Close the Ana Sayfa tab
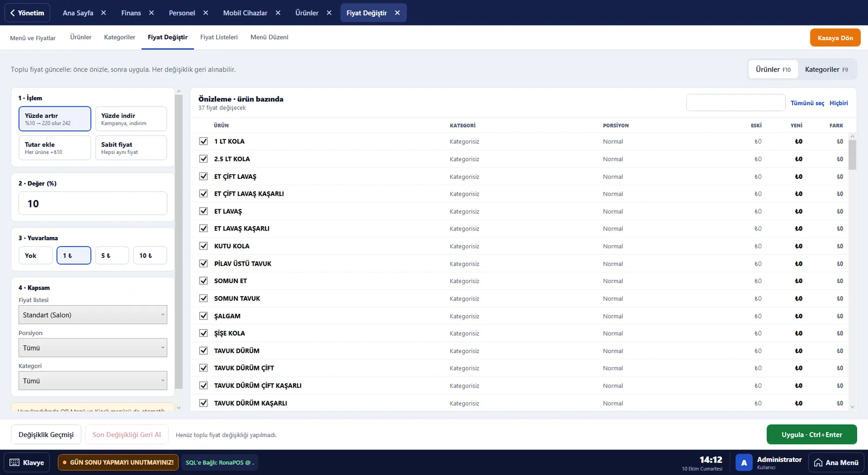Screen dimensions: 868x475 [x=104, y=13]
